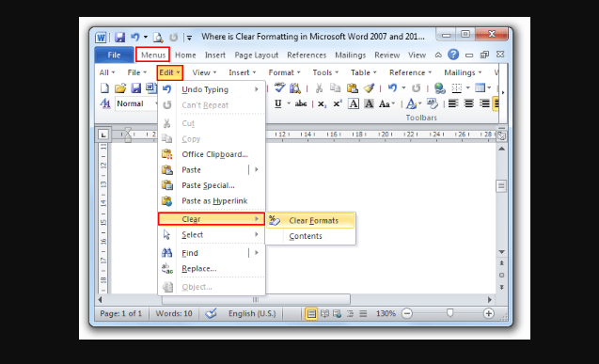Choose Undo Typing from the Edit menu
The height and width of the screenshot is (364, 599).
click(212, 89)
